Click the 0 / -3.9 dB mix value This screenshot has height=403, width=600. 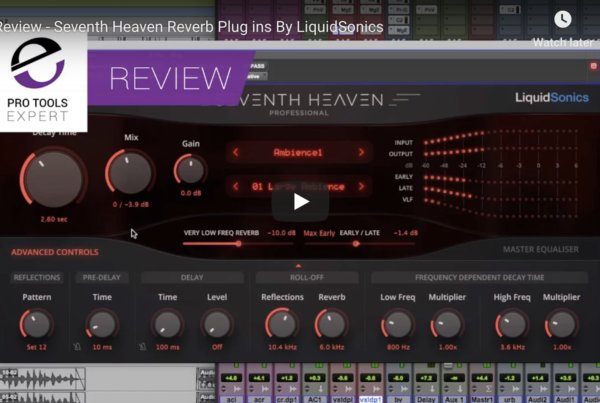[130, 204]
